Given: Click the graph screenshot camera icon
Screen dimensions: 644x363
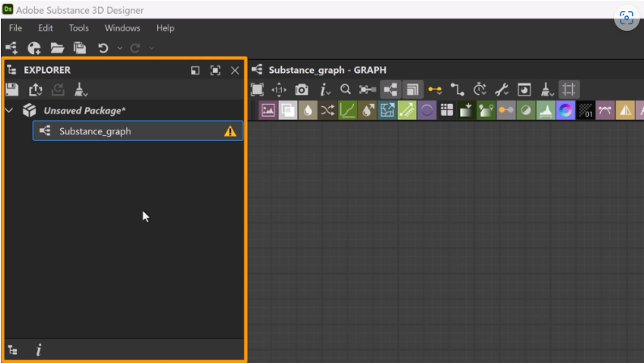Looking at the screenshot, I should [301, 89].
